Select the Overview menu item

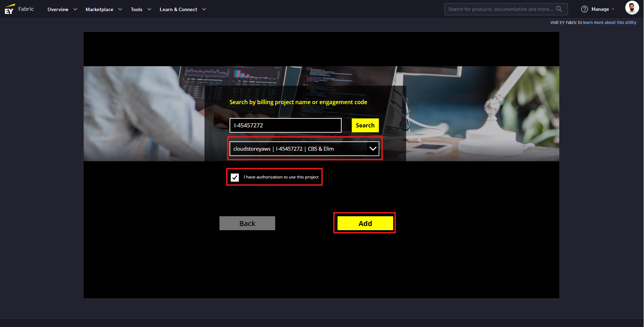tap(58, 9)
